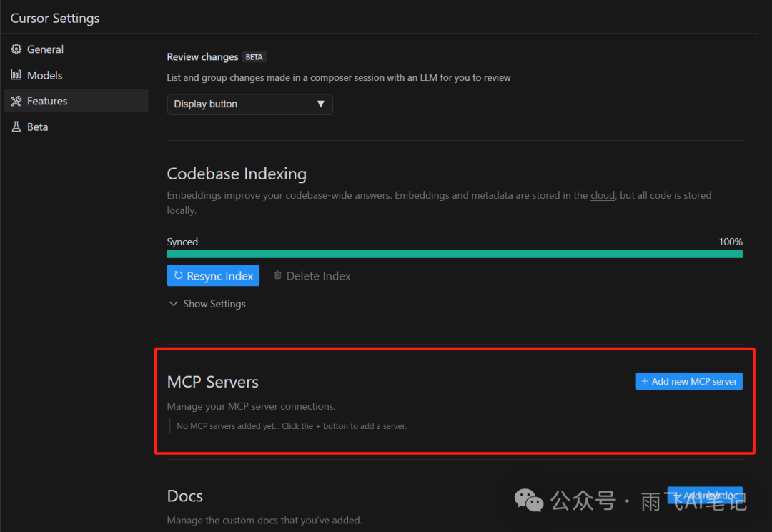Click the MCP Servers heading
Screen dimensions: 772x532
[213, 382]
